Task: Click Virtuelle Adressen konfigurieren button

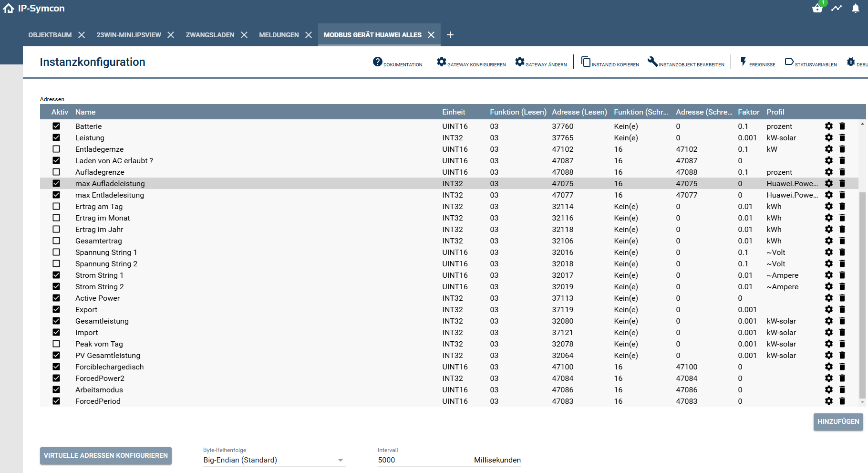Action: point(106,455)
